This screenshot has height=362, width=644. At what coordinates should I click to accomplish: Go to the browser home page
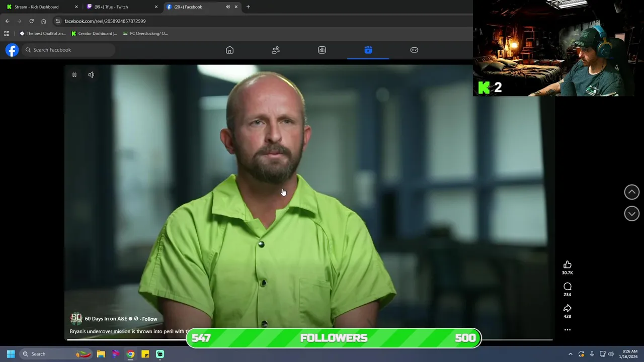click(43, 21)
